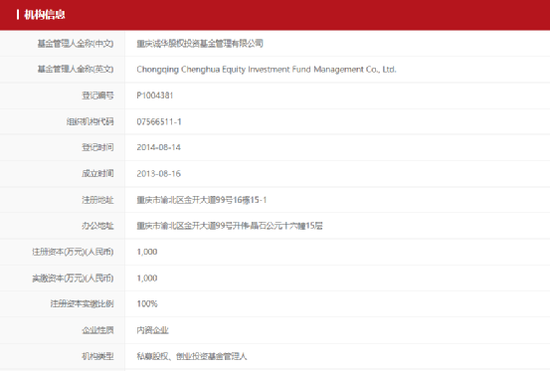Select 私募股权、创业投资基金管理人 value

(x=192, y=356)
